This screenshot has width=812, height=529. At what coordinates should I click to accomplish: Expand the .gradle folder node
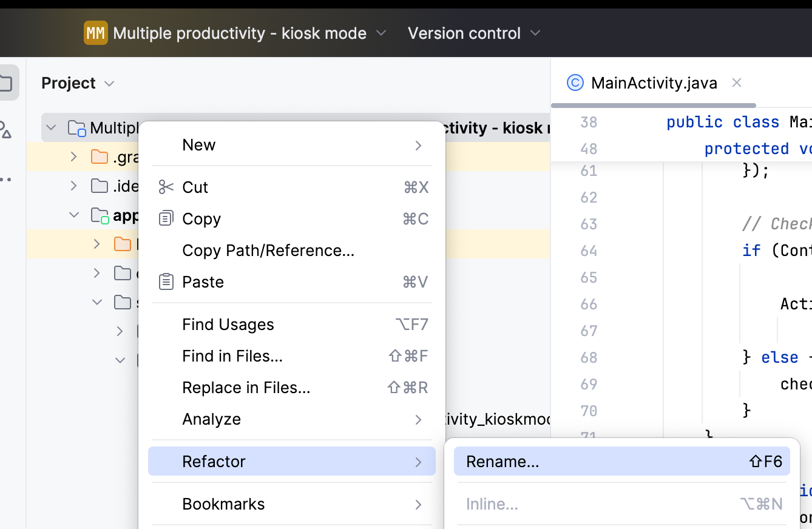[74, 157]
